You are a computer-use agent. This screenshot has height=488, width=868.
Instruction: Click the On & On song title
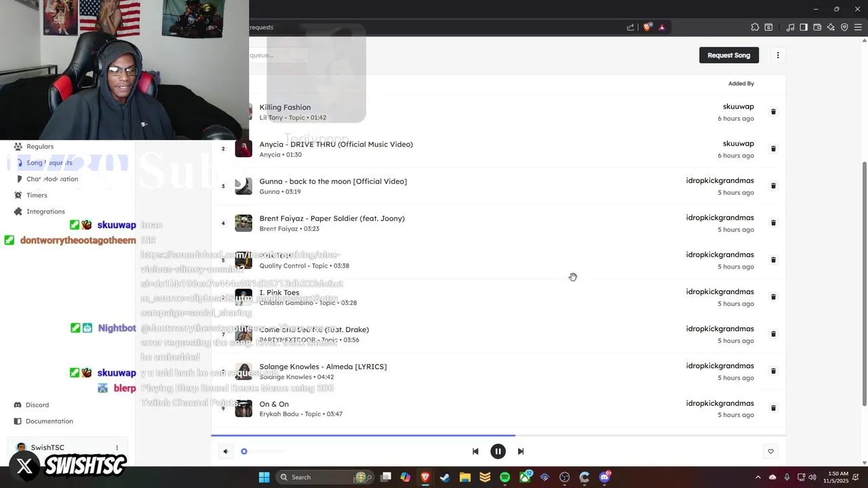point(274,404)
